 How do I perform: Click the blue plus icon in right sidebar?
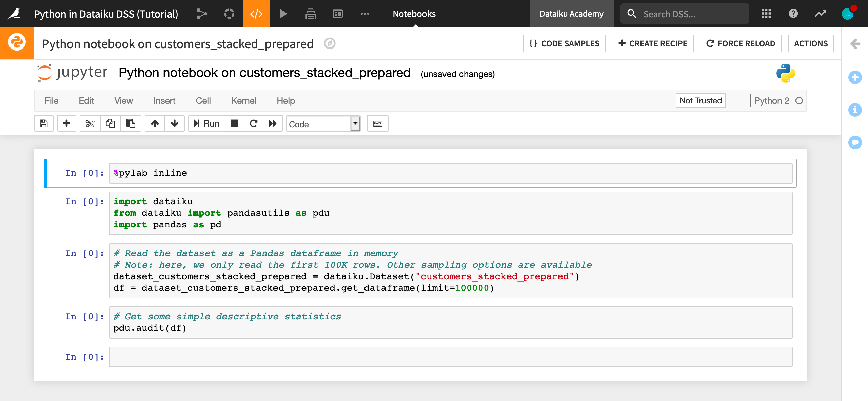pyautogui.click(x=855, y=77)
